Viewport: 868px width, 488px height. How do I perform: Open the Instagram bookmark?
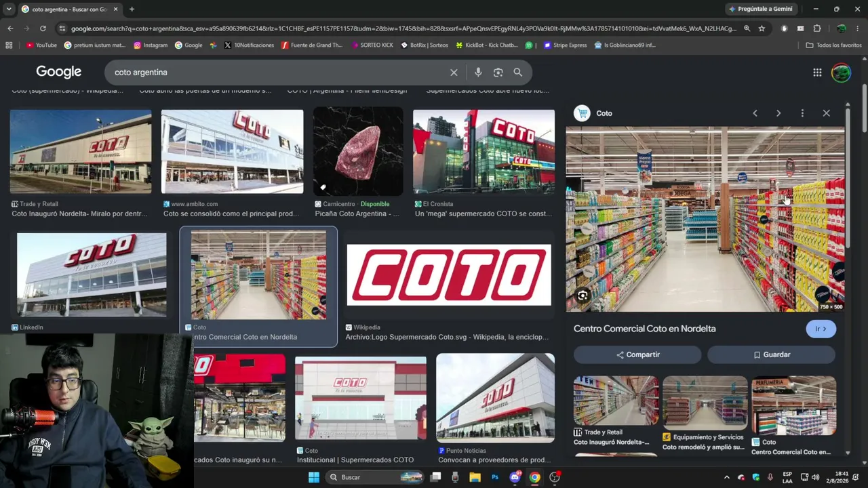151,45
